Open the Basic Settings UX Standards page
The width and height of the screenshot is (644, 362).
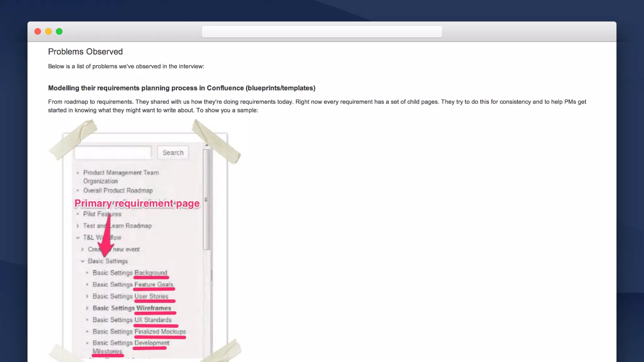pyautogui.click(x=132, y=320)
